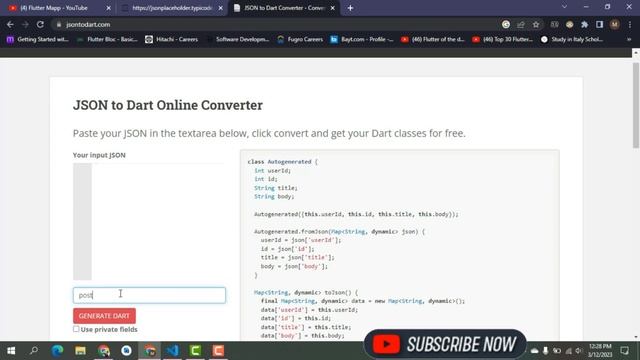Open the OneDrive cloud tray icon
This screenshot has height=360, width=640.
534,351
